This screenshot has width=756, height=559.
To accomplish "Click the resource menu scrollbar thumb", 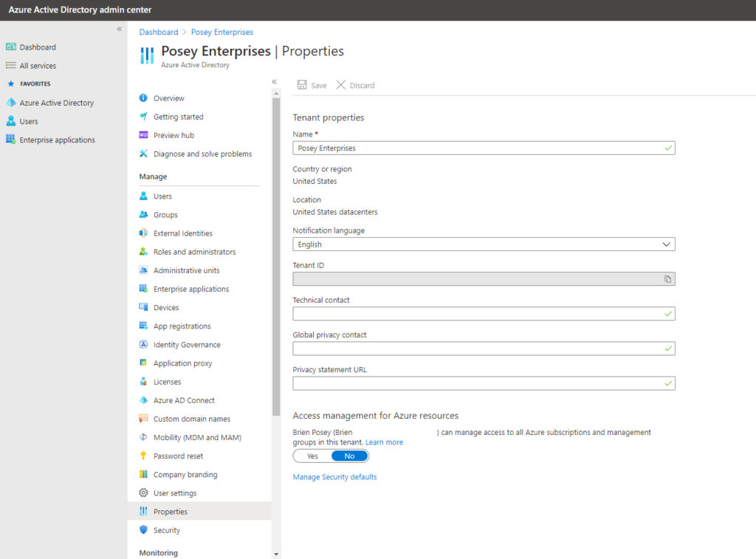I will click(x=276, y=256).
